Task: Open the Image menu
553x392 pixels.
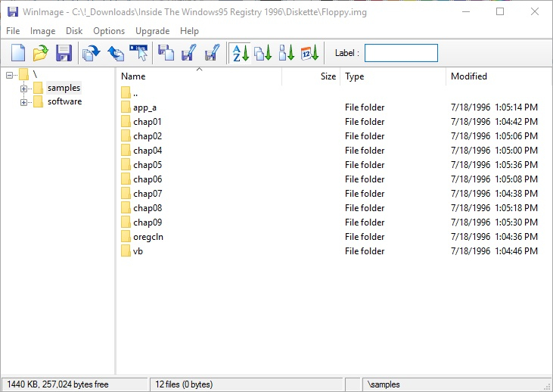Action: (x=42, y=31)
